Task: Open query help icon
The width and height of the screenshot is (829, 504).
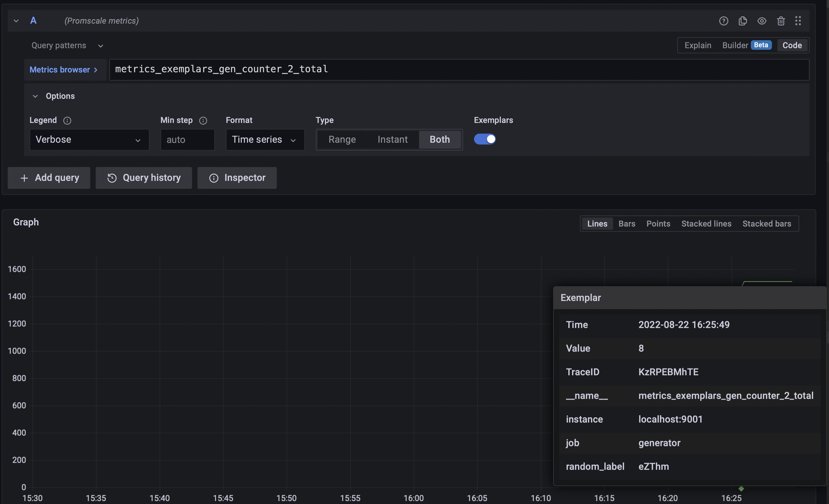Action: [723, 21]
